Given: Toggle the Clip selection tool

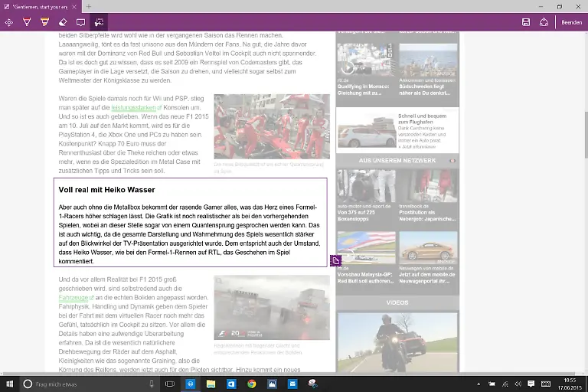Looking at the screenshot, I should point(100,22).
